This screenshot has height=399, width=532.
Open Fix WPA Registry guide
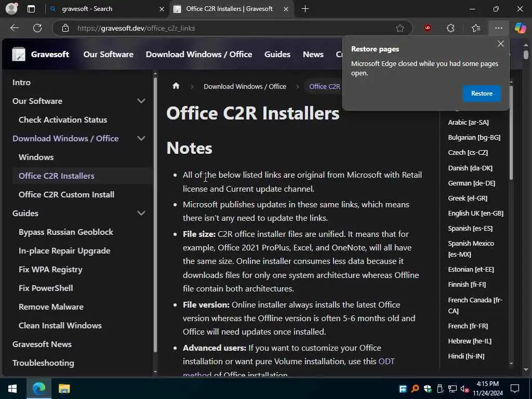[50, 270]
